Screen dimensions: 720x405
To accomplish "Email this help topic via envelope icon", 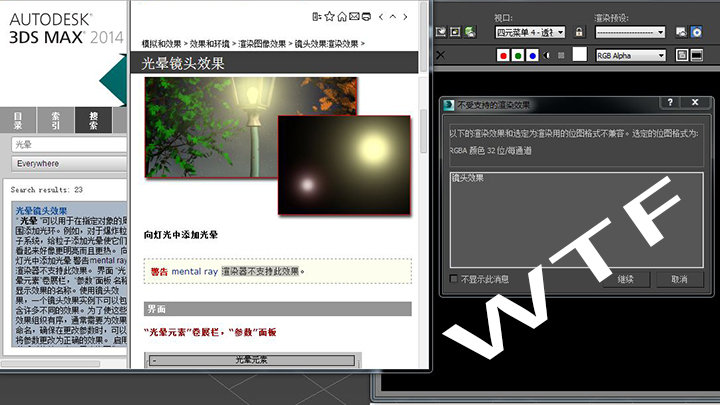I will coord(354,17).
